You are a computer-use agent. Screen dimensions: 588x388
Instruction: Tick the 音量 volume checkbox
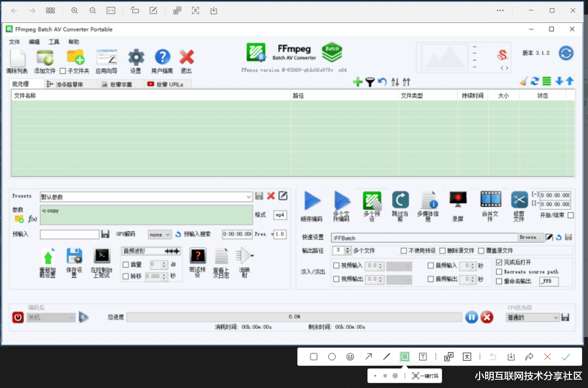coord(126,264)
